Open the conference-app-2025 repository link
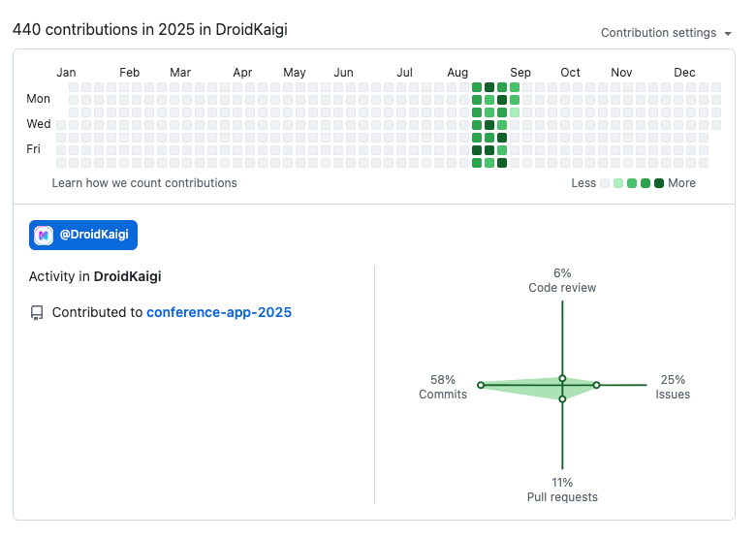The image size is (756, 539). (219, 312)
